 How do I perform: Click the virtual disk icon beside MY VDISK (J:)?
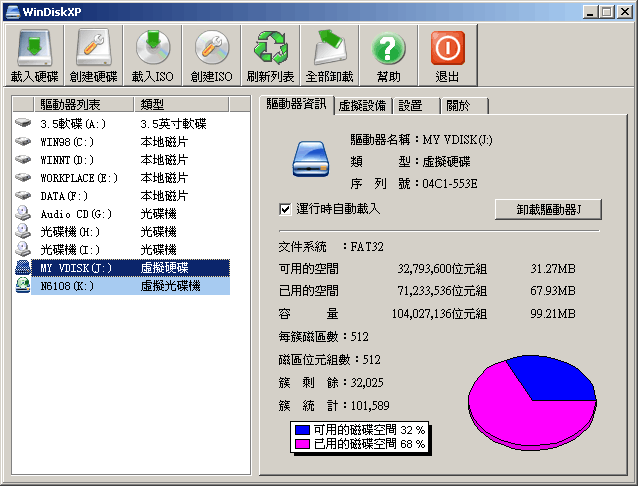pyautogui.click(x=23, y=267)
